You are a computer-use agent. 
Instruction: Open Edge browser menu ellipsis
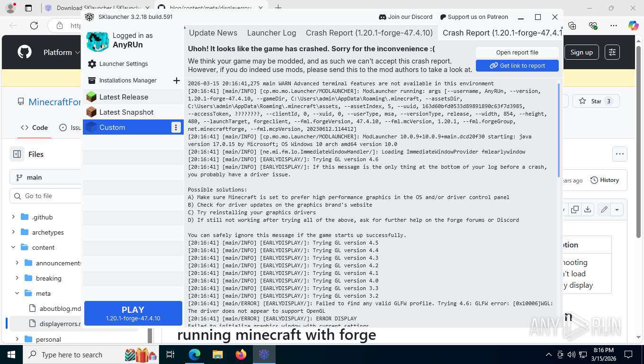pyautogui.click(x=614, y=26)
